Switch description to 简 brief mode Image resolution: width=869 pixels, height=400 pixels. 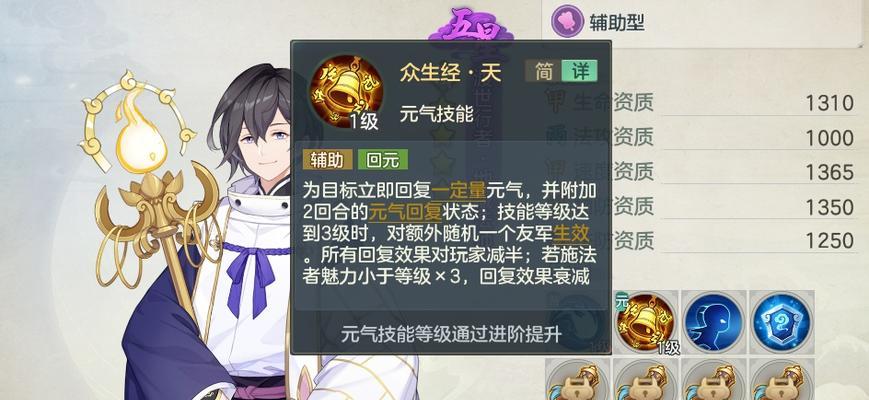(543, 71)
